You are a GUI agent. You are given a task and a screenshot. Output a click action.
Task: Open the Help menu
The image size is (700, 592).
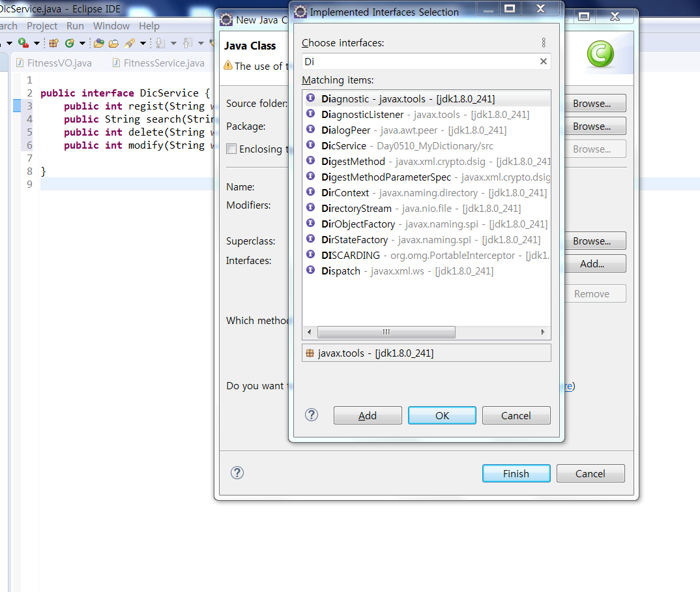[x=149, y=26]
